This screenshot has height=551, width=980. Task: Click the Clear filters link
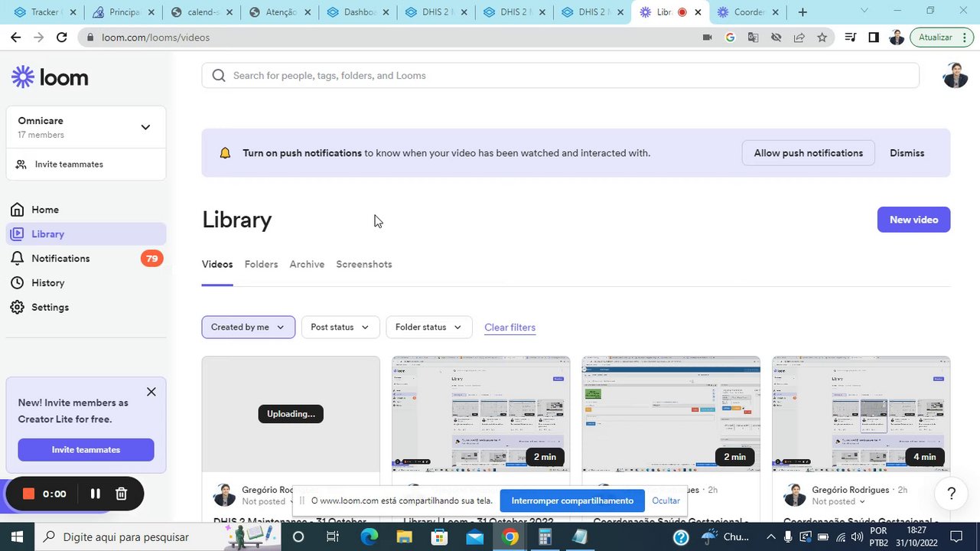tap(510, 327)
